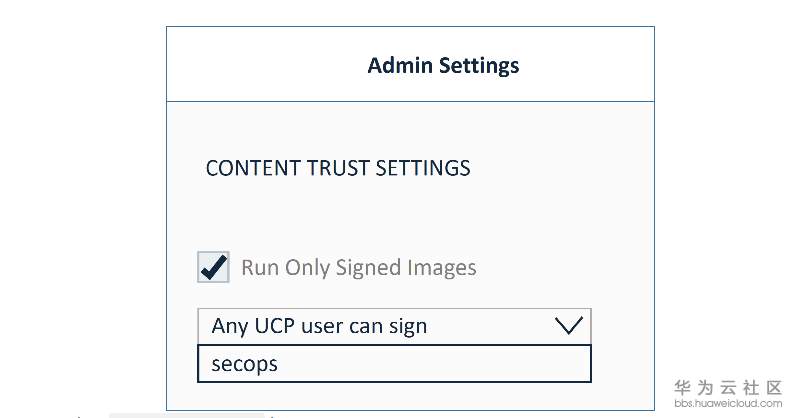The image size is (796, 418).
Task: Select the secops option from the list
Action: coord(245,364)
